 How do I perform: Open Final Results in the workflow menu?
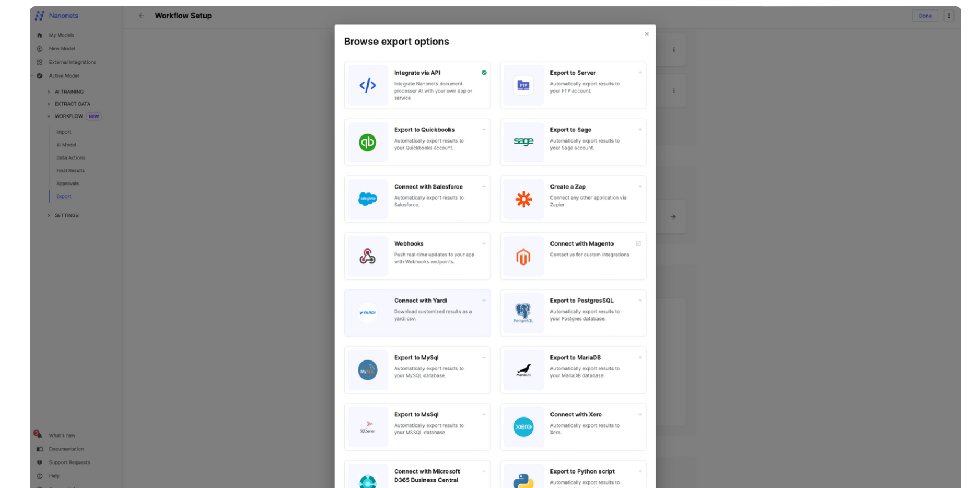[x=70, y=171]
